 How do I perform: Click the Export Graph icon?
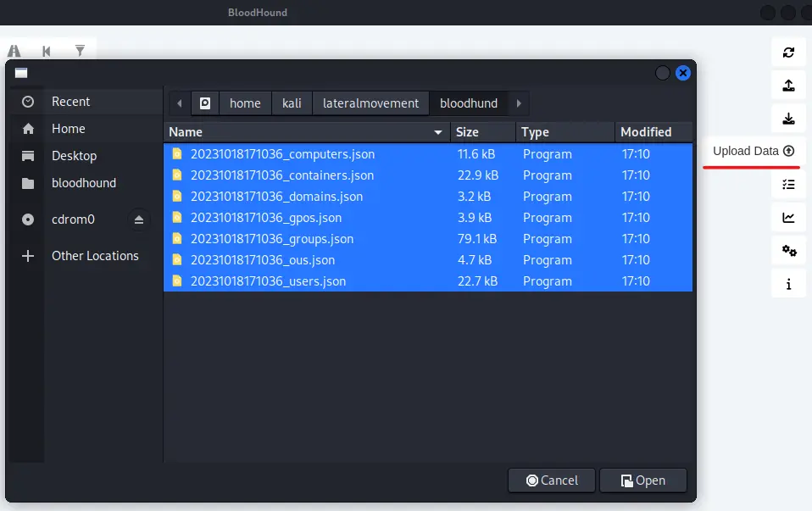[x=788, y=86]
